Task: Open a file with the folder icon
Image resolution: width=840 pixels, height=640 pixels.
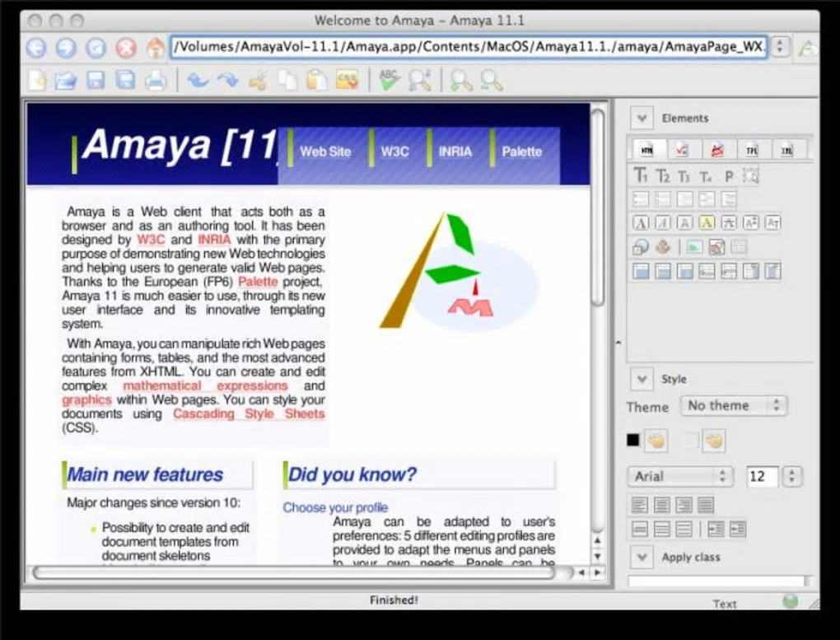Action: click(66, 81)
